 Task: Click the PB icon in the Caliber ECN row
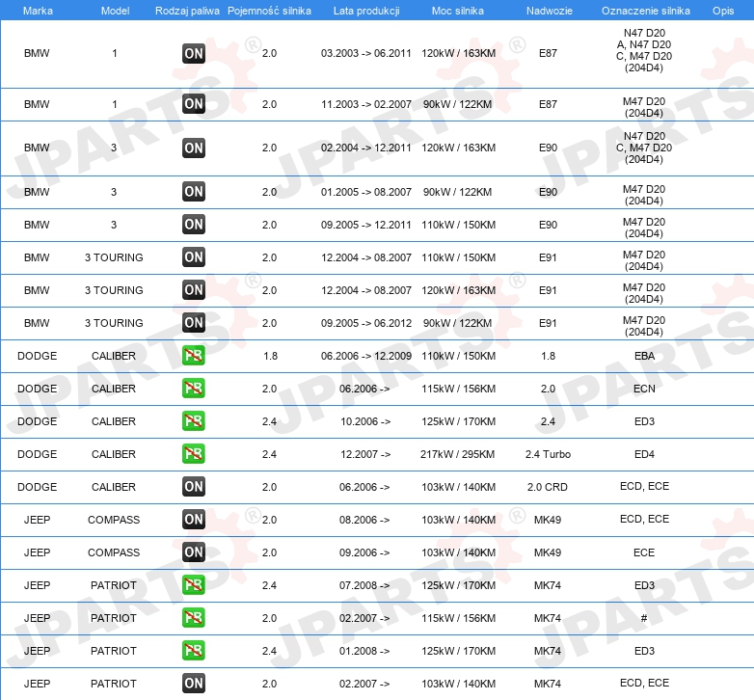point(193,388)
